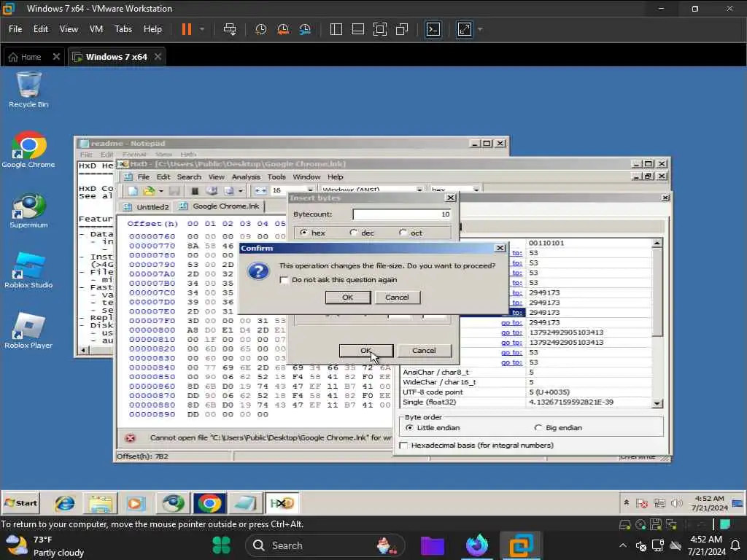Click the Bytecount input field
The image size is (747, 560).
coord(402,214)
